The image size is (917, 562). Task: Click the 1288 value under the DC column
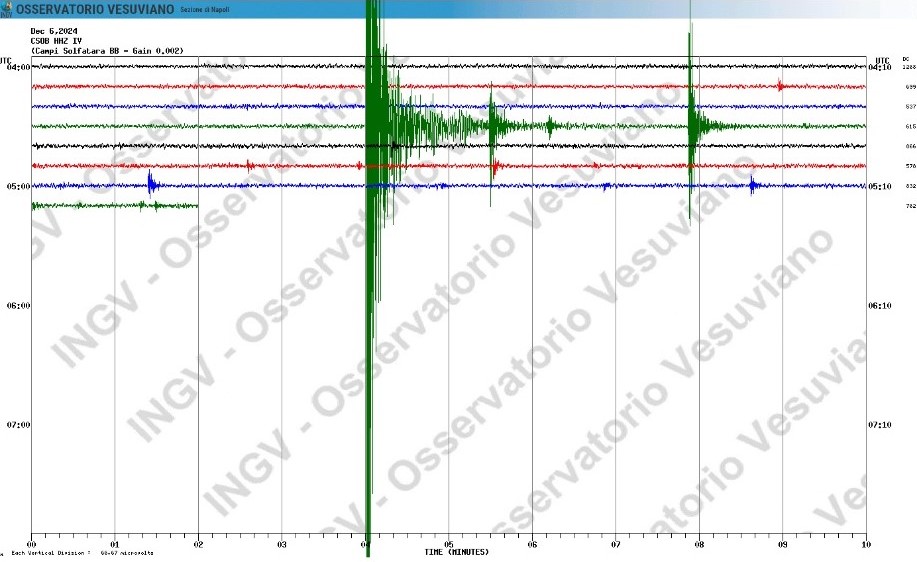coord(910,67)
